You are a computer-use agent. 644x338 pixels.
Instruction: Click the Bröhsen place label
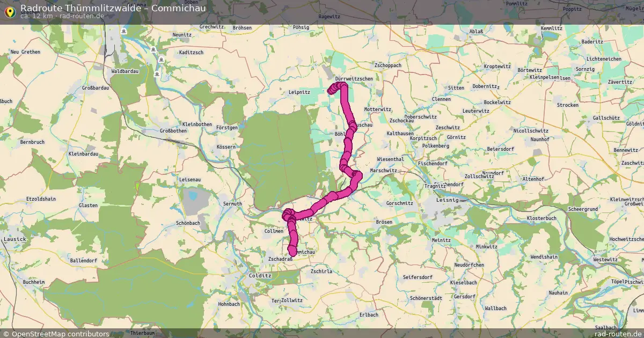coord(243,27)
